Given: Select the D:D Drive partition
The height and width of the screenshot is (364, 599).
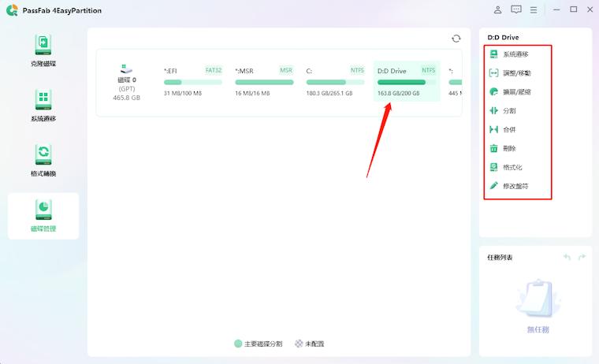Looking at the screenshot, I should [x=407, y=81].
